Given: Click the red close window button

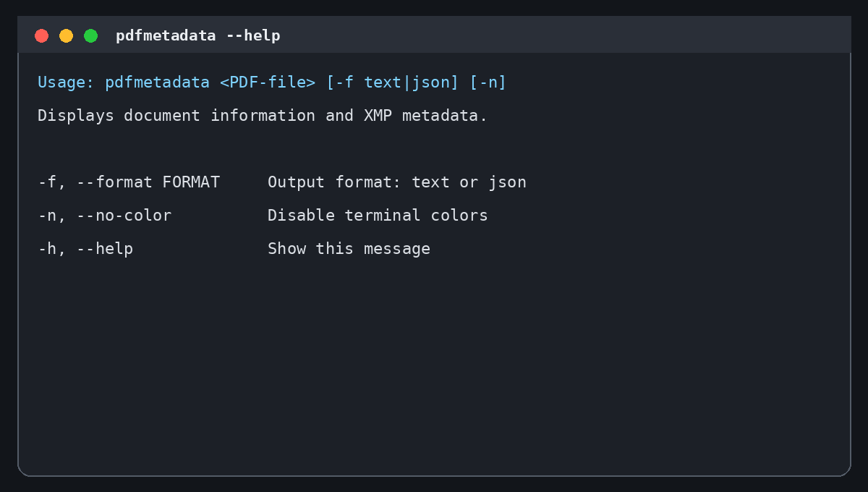Looking at the screenshot, I should point(41,35).
